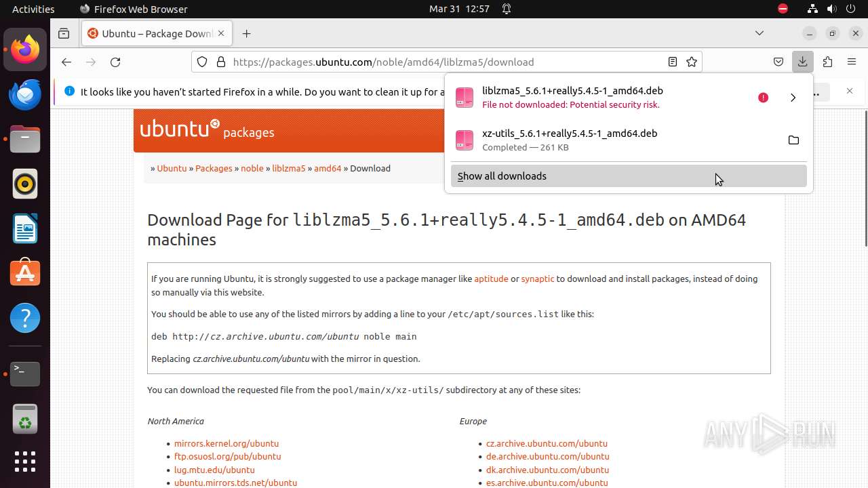
Task: Open Firefox application hamburger menu
Action: [852, 62]
